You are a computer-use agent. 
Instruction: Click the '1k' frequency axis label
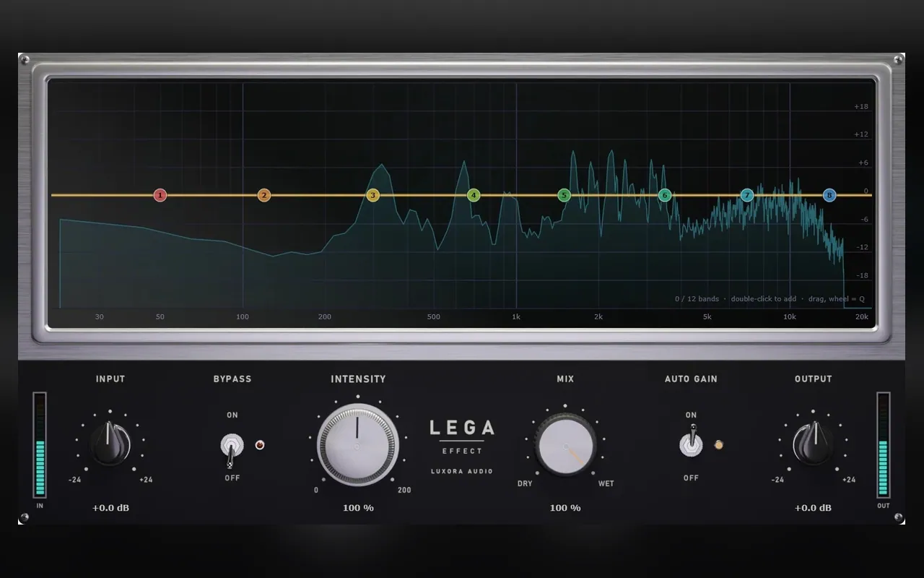tap(515, 317)
